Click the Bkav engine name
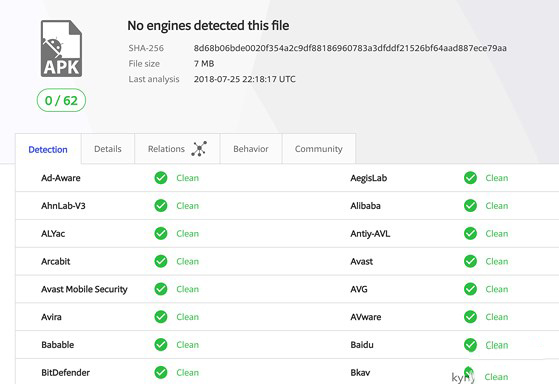 point(360,373)
